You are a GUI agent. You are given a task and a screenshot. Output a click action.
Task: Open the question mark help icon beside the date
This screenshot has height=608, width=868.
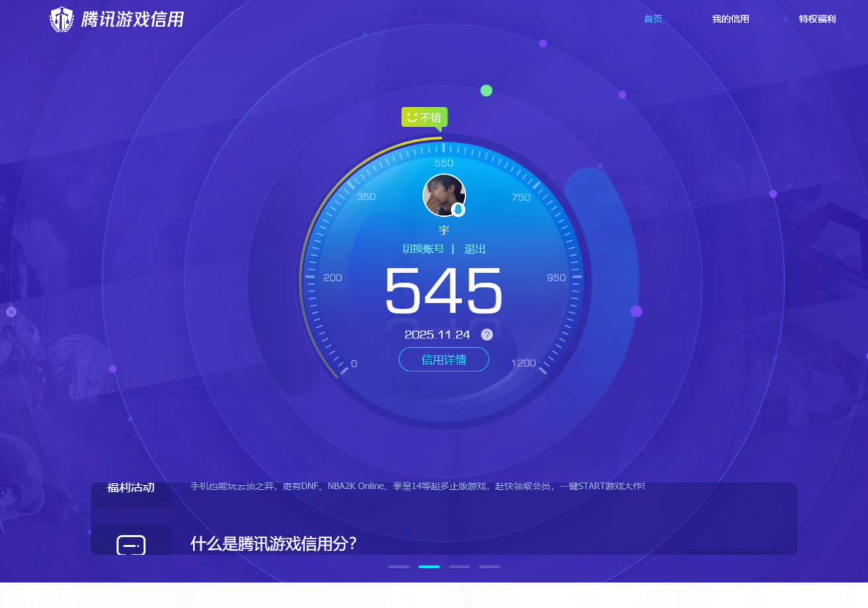coord(487,334)
